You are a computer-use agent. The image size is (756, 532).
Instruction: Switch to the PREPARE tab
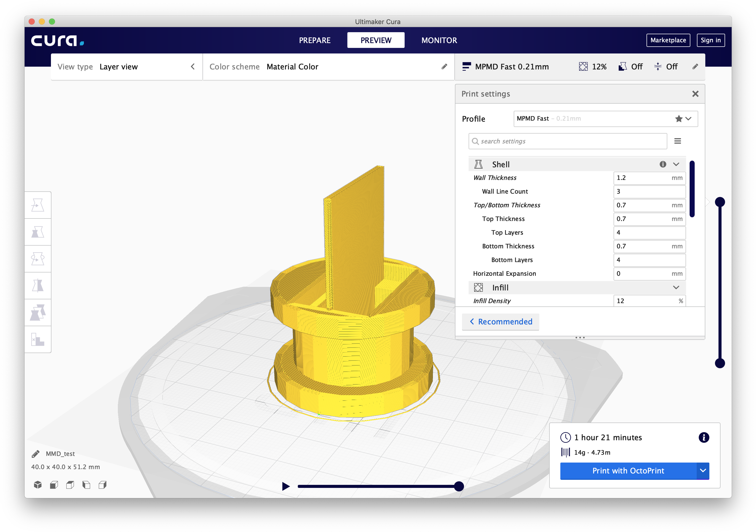(315, 40)
